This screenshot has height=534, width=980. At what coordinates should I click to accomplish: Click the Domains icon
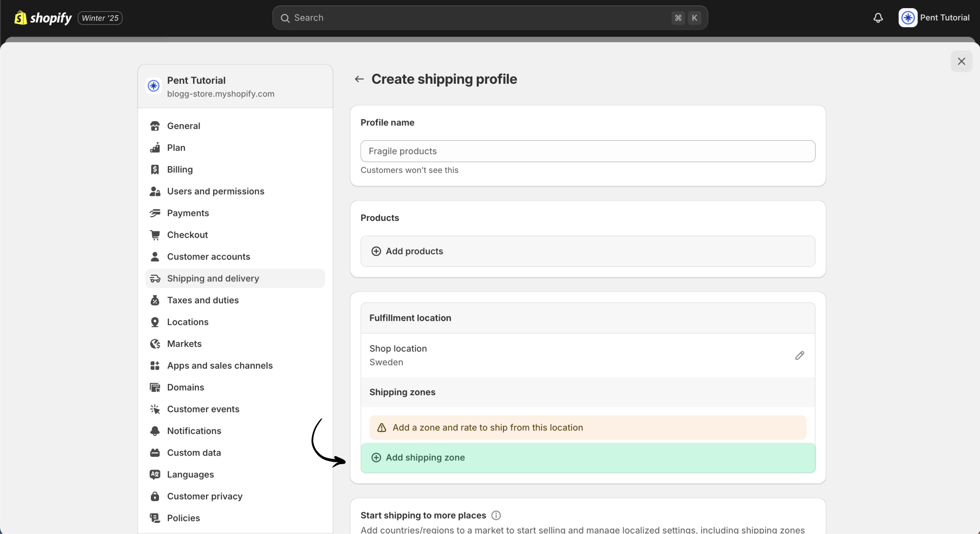point(155,387)
